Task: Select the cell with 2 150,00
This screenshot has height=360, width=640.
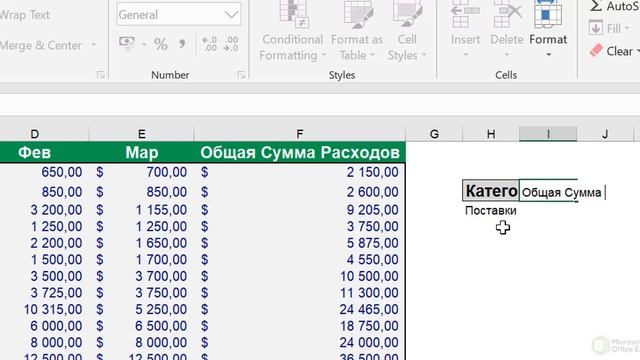Action: 300,172
